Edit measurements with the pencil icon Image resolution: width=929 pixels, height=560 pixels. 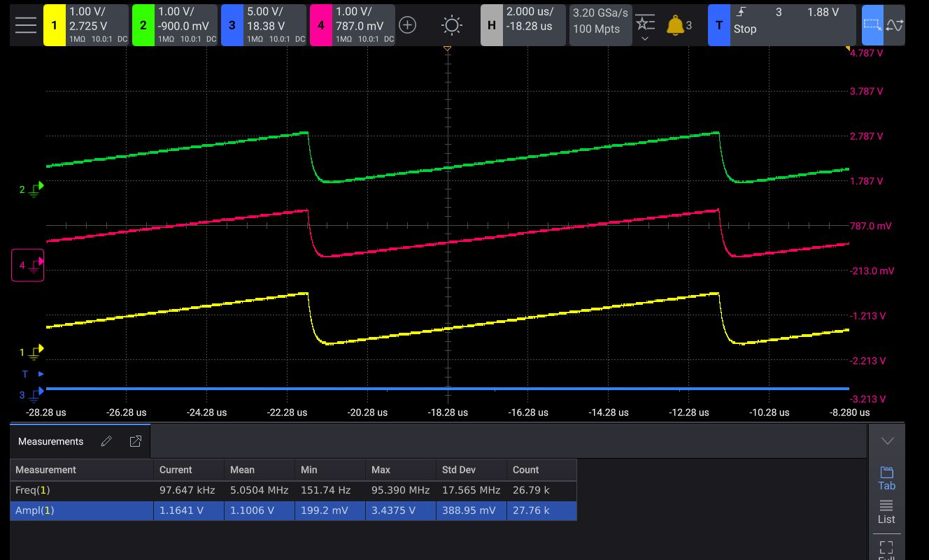click(x=106, y=441)
